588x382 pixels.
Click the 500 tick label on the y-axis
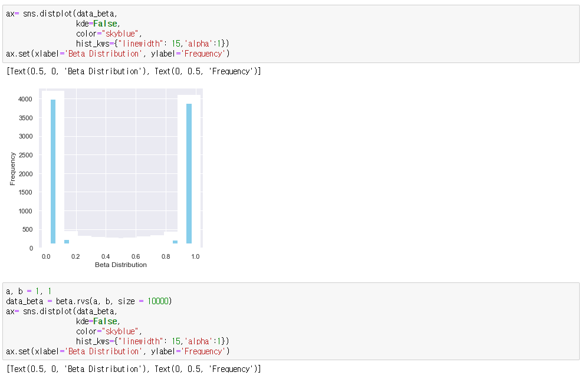pos(27,229)
